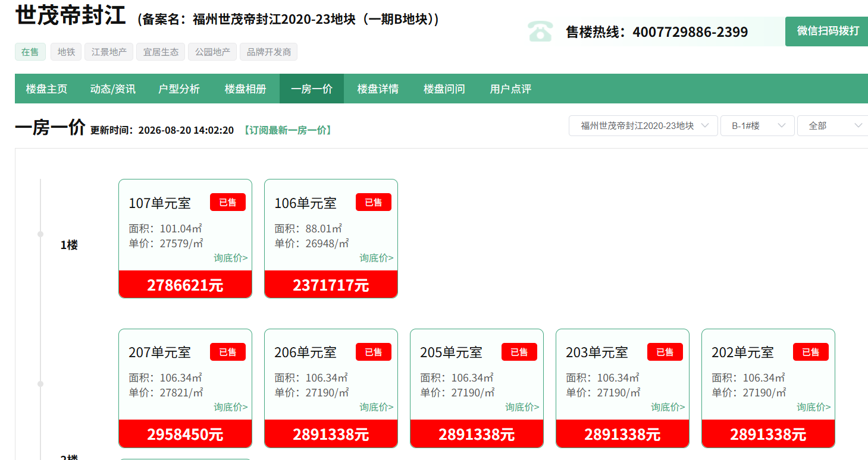Click 询底价 in the 203单元室 card

click(668, 407)
